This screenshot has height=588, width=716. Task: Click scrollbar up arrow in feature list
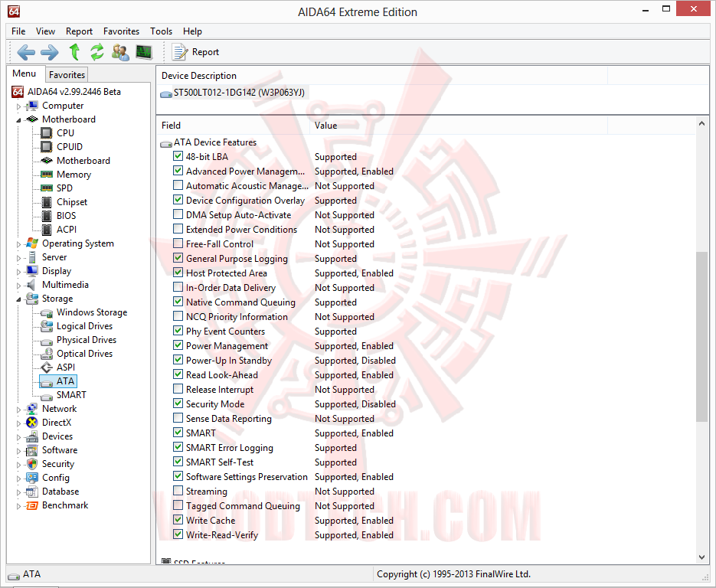[702, 124]
